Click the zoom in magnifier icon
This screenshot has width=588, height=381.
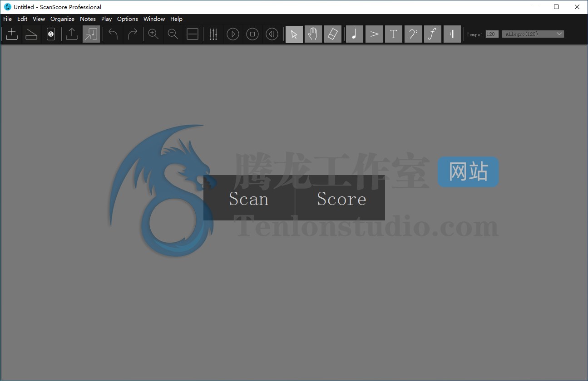coord(153,34)
